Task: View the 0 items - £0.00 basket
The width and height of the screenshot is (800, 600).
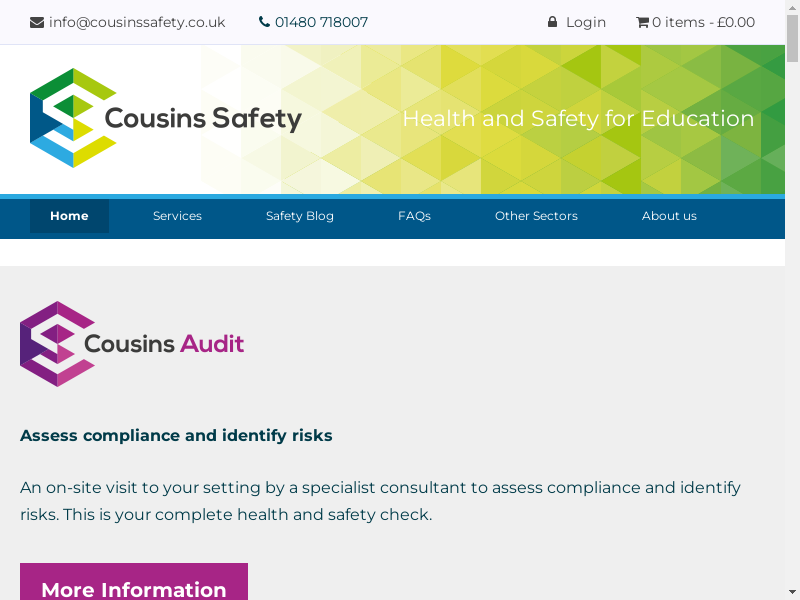Action: click(x=704, y=22)
